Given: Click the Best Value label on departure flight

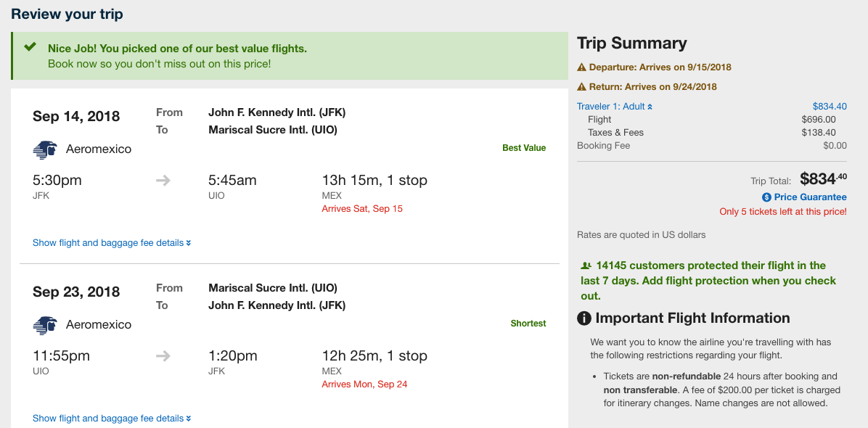Looking at the screenshot, I should tap(524, 148).
